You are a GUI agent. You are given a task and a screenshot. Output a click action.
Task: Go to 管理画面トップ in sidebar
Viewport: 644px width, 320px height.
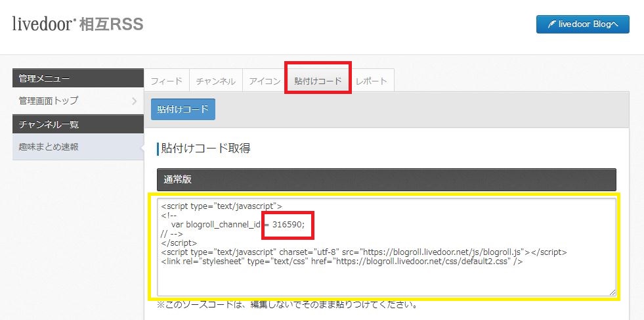pos(78,101)
